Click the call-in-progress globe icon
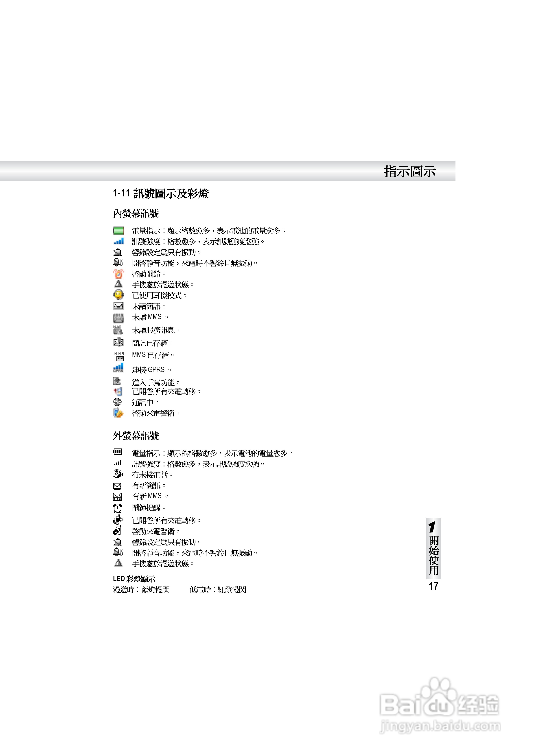534x756 pixels. point(117,402)
